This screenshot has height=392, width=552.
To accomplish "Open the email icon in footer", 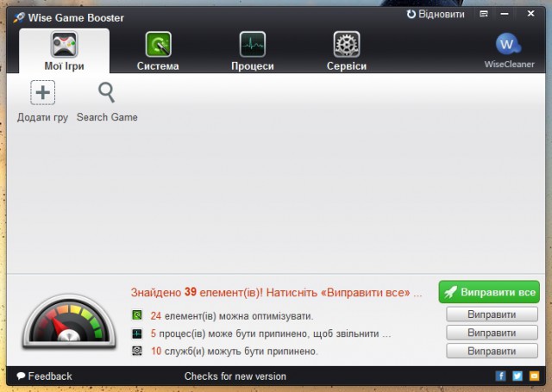I will pyautogui.click(x=534, y=376).
